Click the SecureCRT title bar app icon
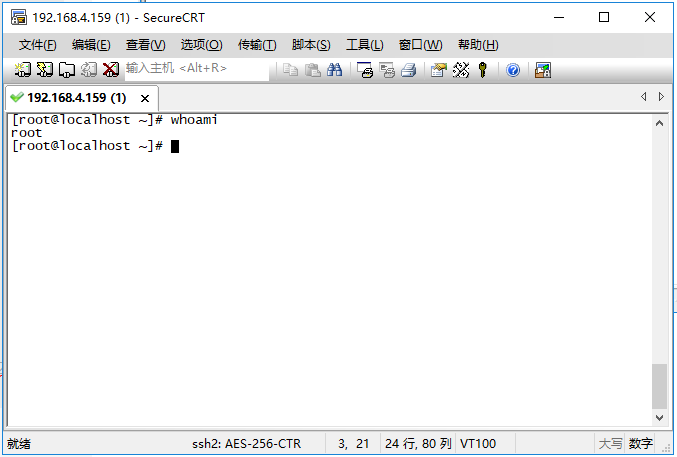The width and height of the screenshot is (677, 457). click(x=19, y=18)
